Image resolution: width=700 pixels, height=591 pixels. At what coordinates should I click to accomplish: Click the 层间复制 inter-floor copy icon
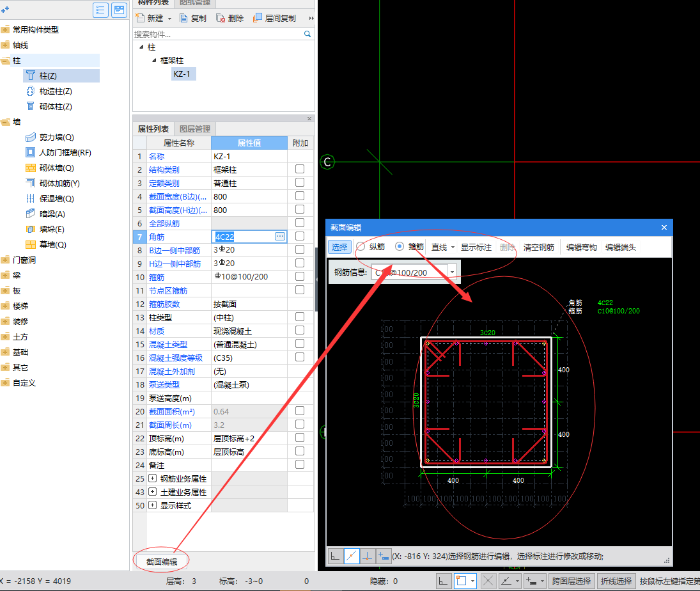(258, 18)
